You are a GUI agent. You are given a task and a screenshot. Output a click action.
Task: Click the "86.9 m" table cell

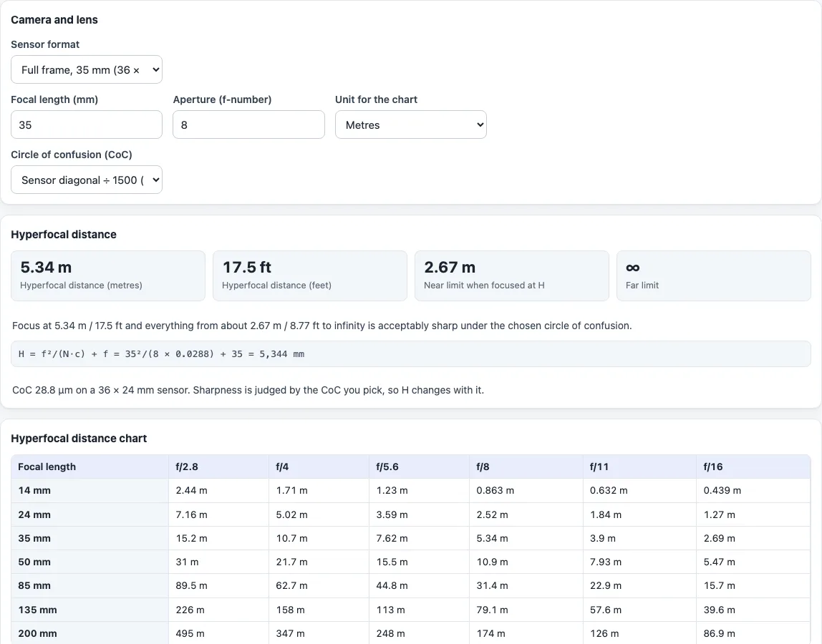click(753, 633)
